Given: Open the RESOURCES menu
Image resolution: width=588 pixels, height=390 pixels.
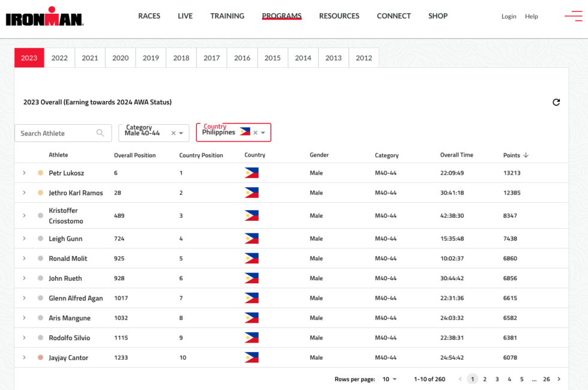Looking at the screenshot, I should coord(339,16).
